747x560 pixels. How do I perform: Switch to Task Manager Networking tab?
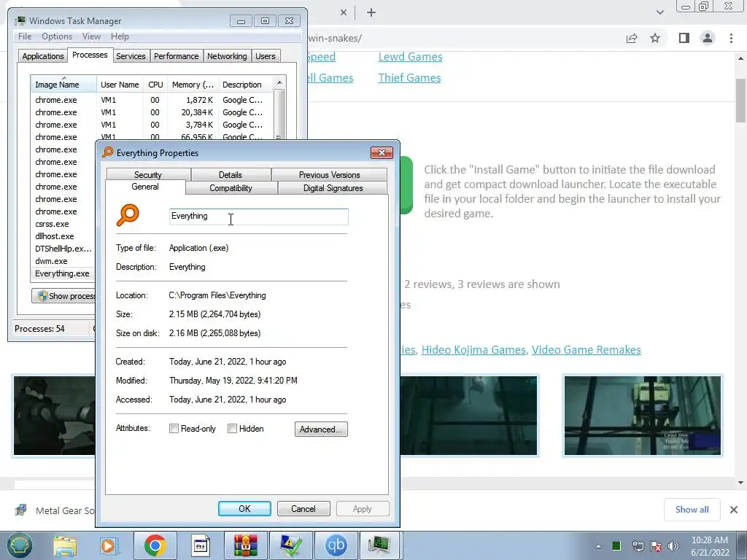pos(227,56)
